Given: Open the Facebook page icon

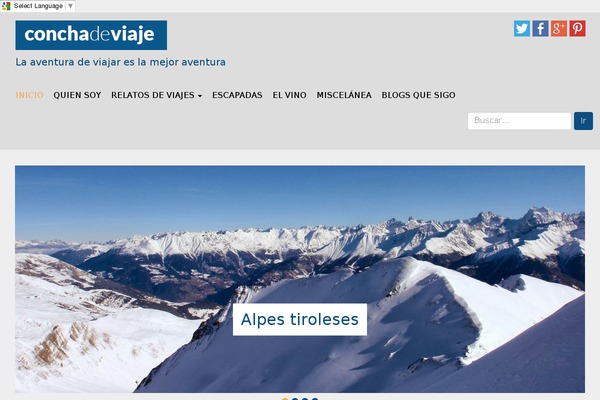Looking at the screenshot, I should (540, 29).
